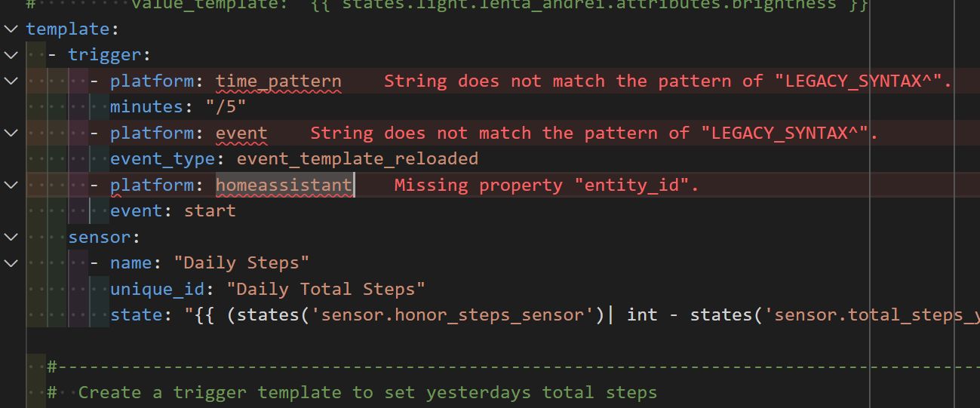Collapse the template block fold chevron
Image resolution: width=980 pixels, height=408 pixels.
[10, 29]
